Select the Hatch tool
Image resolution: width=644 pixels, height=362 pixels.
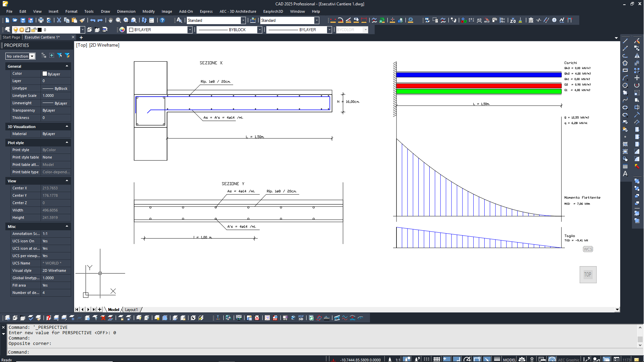coord(625,144)
